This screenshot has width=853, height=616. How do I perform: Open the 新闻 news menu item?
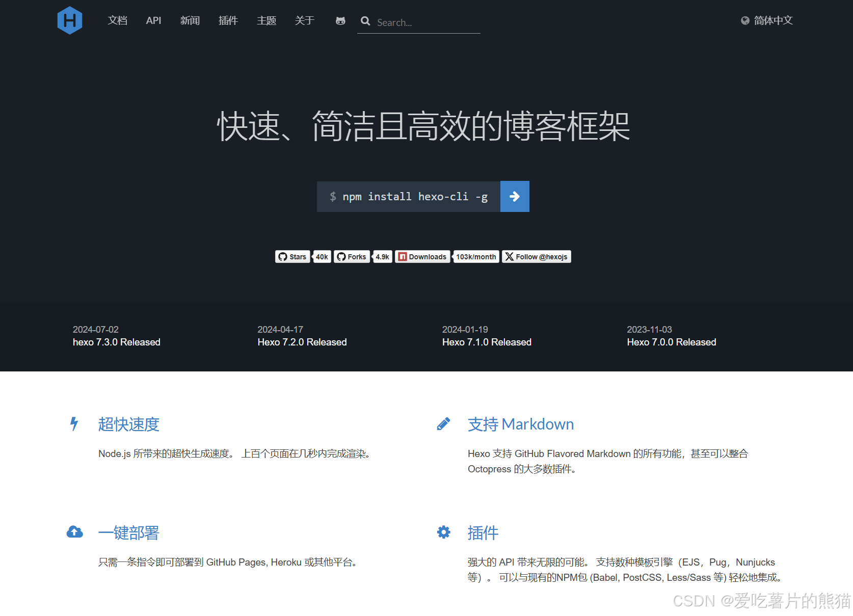pos(190,20)
